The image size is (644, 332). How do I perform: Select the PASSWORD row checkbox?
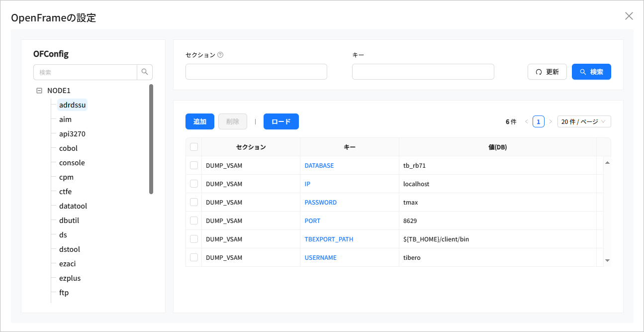click(194, 202)
